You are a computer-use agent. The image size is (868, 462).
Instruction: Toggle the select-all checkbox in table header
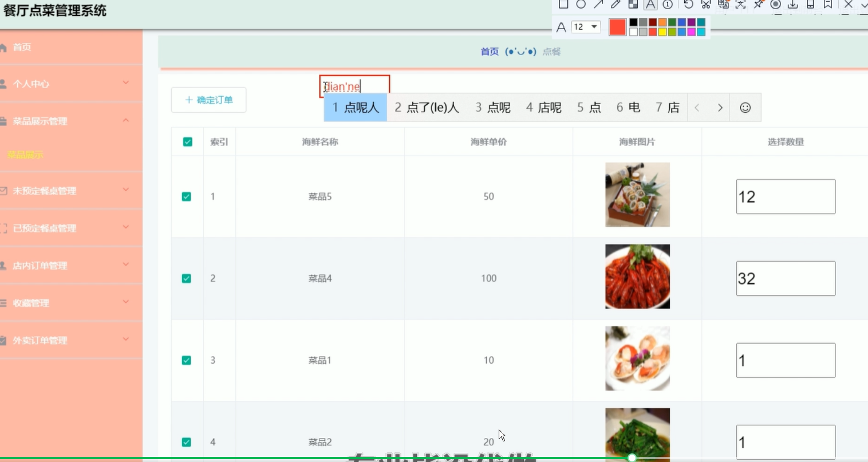click(x=187, y=141)
